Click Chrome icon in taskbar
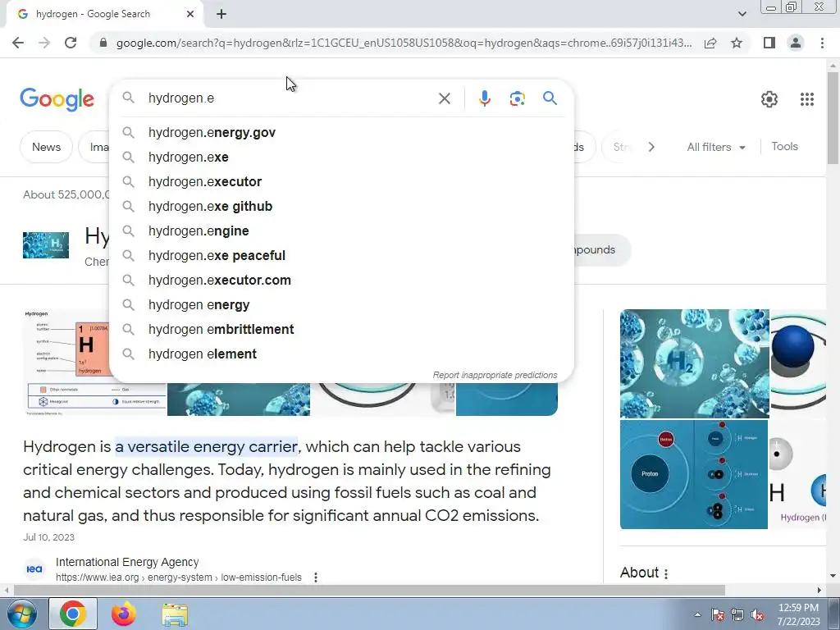 pos(73,614)
